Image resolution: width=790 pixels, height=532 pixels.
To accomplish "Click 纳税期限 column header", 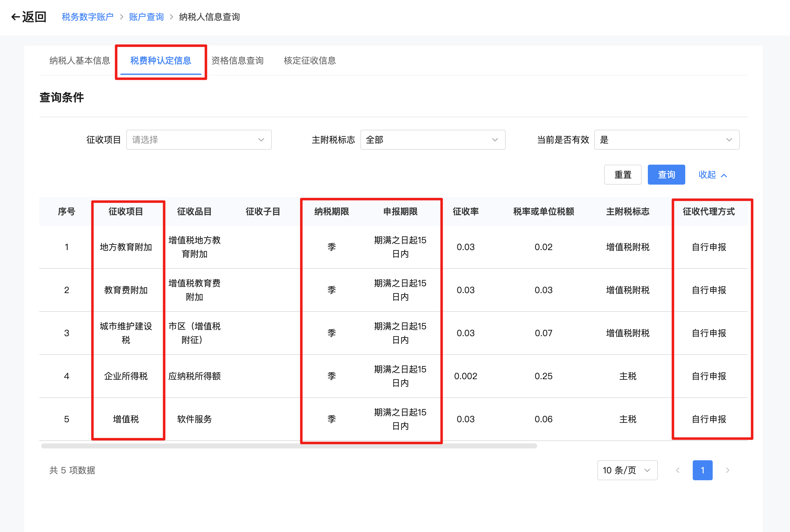I will (x=332, y=211).
